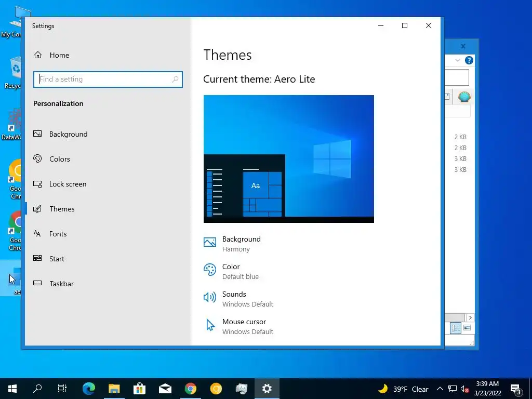This screenshot has width=532, height=399.
Task: Open the notification center icon
Action: 515,389
